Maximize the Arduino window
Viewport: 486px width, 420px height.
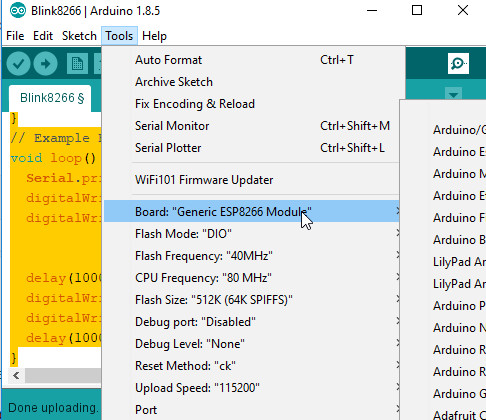(x=417, y=11)
